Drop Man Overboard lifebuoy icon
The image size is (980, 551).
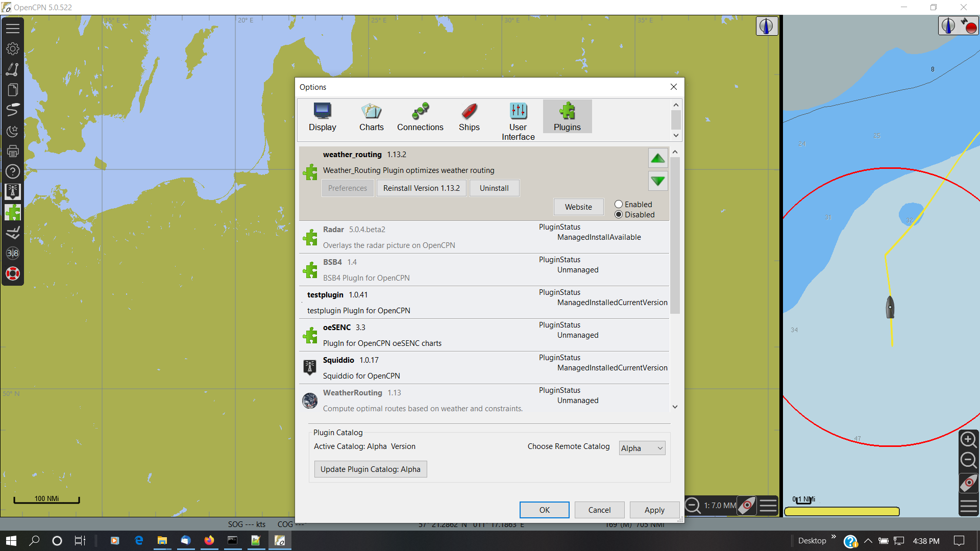pos(13,273)
